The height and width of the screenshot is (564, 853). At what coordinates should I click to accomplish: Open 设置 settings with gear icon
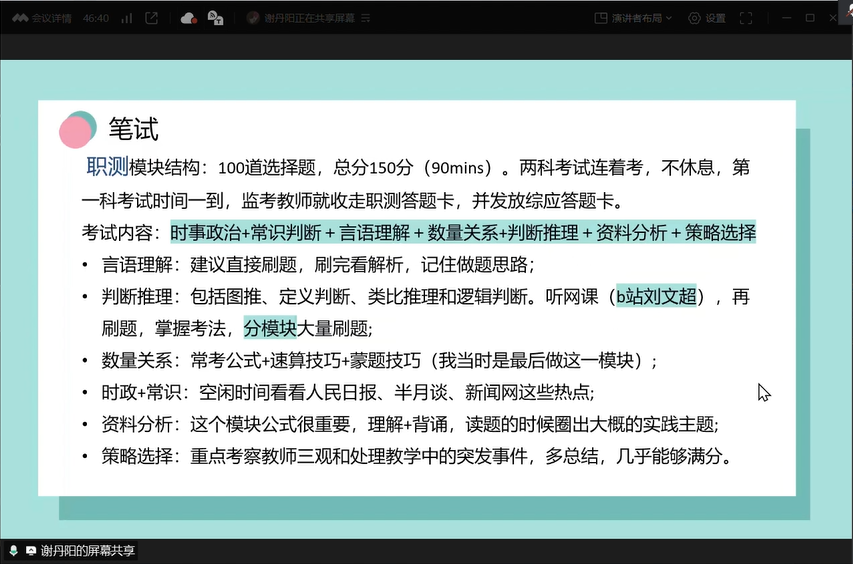[706, 18]
